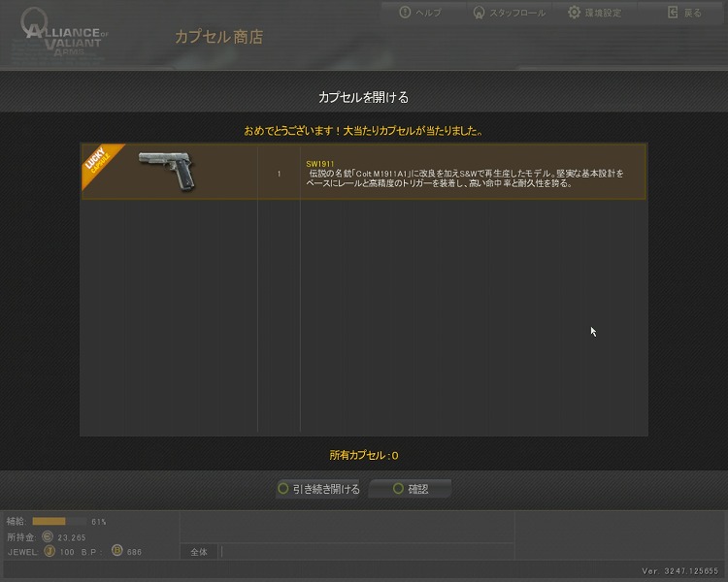
Task: Click the 所持金 euro coin icon
Action: (x=48, y=536)
